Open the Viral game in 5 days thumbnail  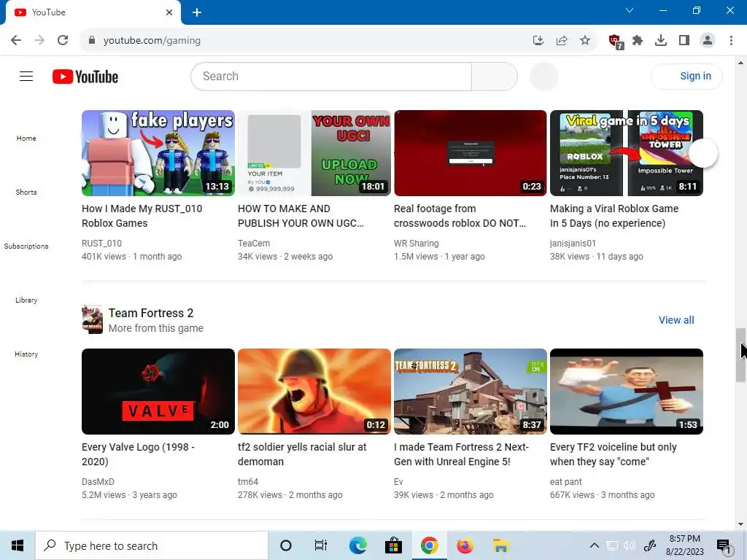[627, 153]
